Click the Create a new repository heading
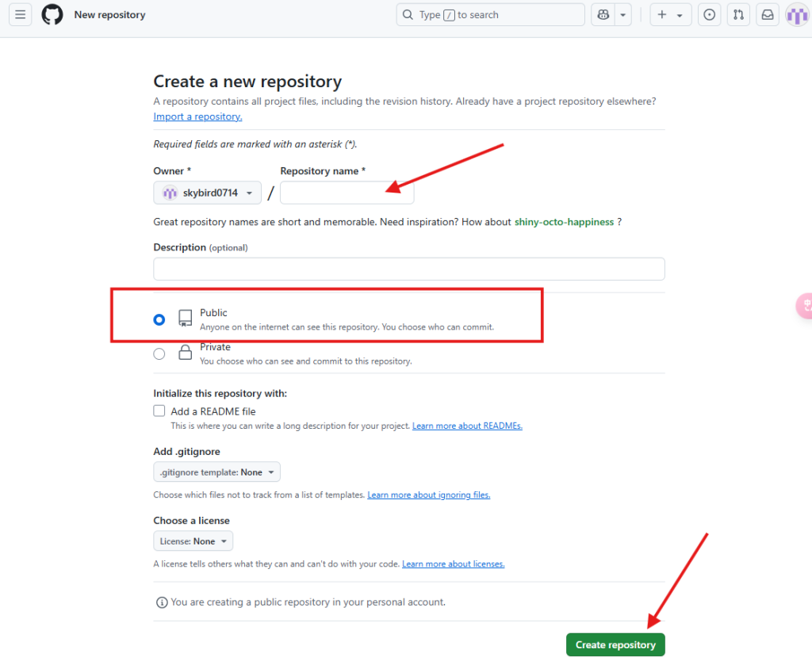 coord(247,82)
